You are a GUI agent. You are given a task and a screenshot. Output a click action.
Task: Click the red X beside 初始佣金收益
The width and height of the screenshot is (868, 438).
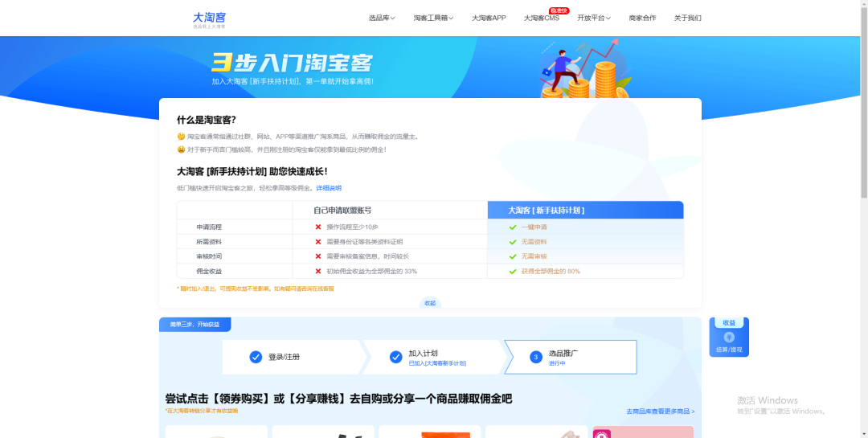coord(318,272)
